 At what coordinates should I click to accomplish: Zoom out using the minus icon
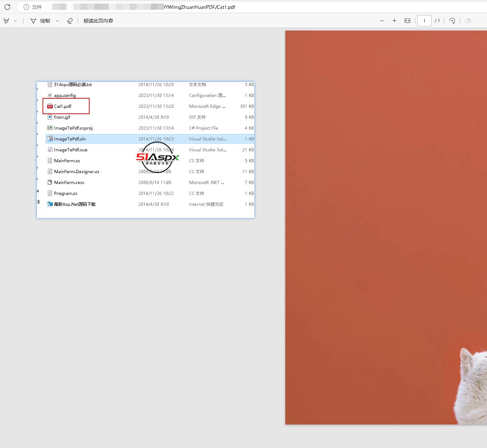click(382, 21)
